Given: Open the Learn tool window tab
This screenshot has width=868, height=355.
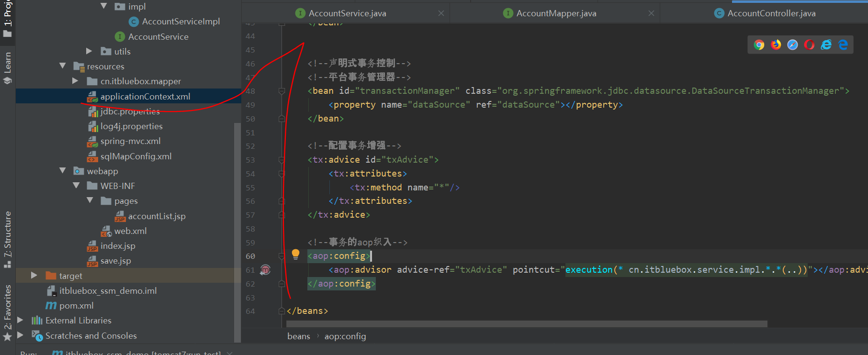Looking at the screenshot, I should pos(7,68).
